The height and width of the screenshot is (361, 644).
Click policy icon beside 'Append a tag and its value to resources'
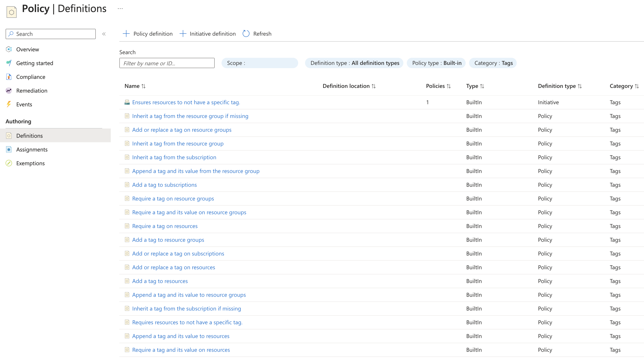pos(127,336)
